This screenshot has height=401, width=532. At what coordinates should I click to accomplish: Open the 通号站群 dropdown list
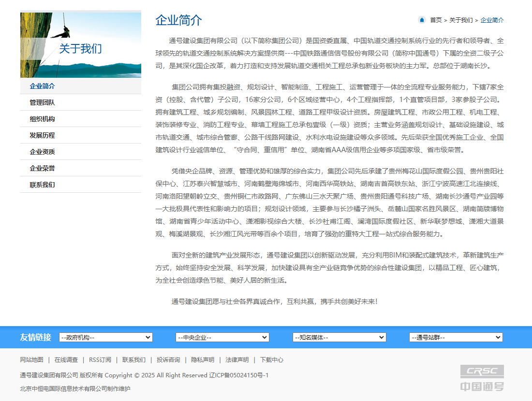click(456, 337)
